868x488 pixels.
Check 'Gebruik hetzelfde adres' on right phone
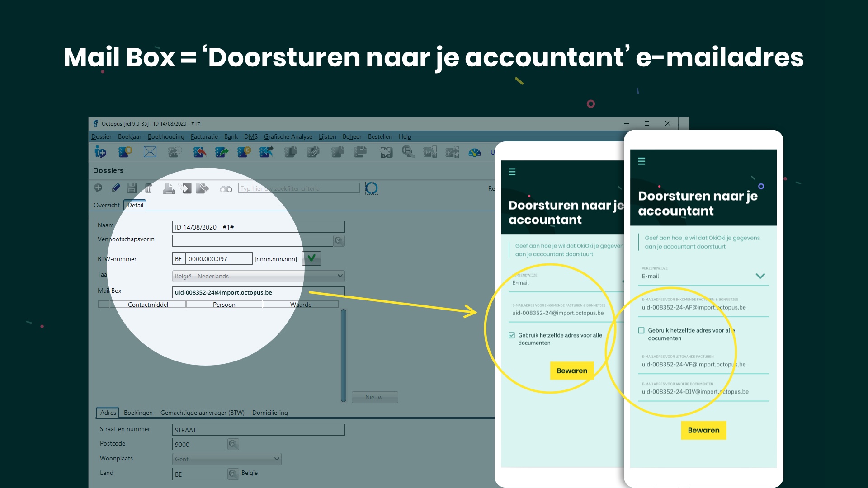pos(641,330)
